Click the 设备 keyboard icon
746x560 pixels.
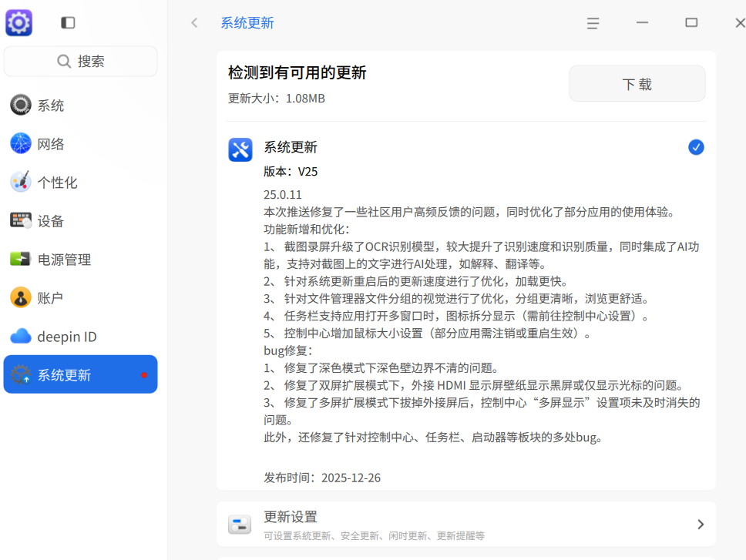point(21,220)
